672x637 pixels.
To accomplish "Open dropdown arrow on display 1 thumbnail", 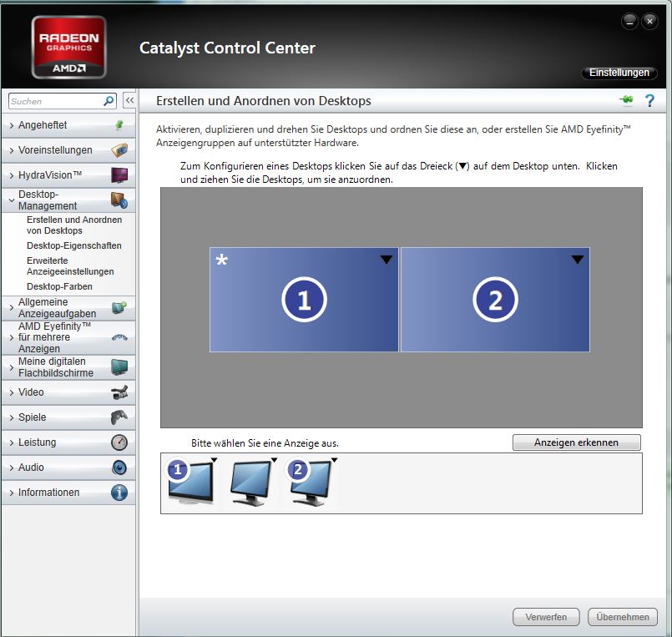I will coord(215,460).
